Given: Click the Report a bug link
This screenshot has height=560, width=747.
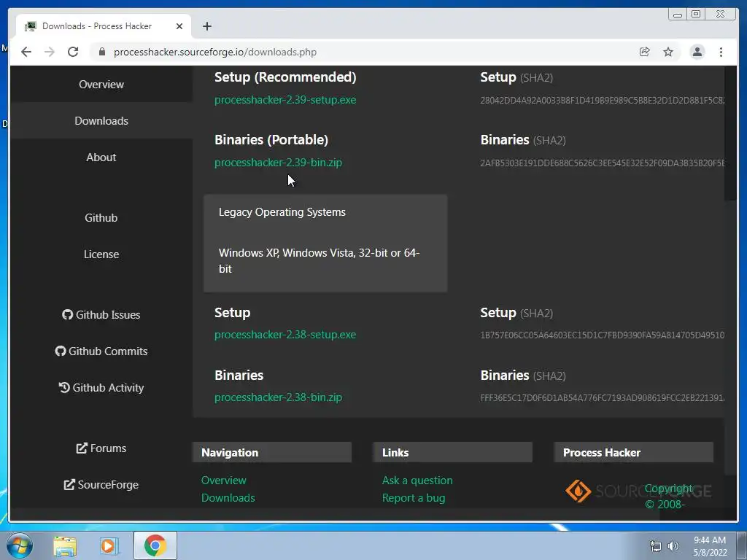Looking at the screenshot, I should tap(414, 497).
